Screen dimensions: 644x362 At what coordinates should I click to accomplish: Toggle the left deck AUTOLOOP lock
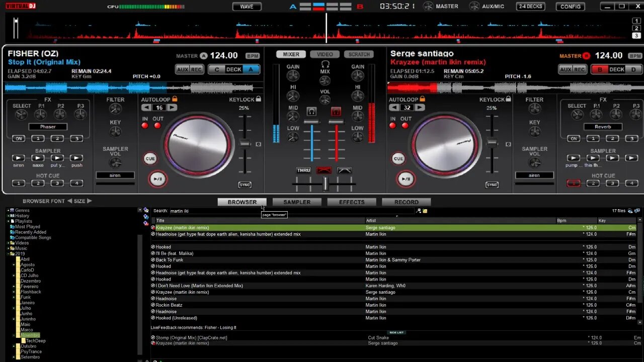click(x=175, y=99)
